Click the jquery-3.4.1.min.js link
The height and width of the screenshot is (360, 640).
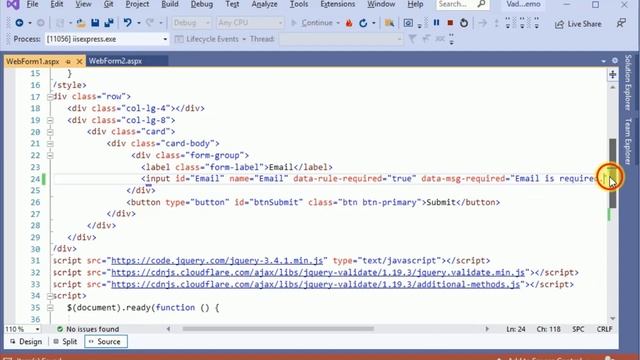(x=217, y=260)
